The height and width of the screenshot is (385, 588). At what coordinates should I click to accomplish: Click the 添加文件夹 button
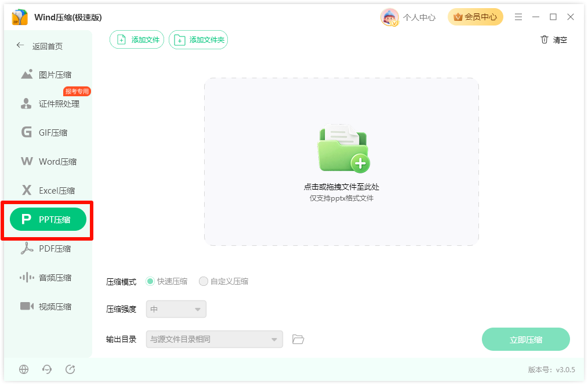(x=198, y=40)
